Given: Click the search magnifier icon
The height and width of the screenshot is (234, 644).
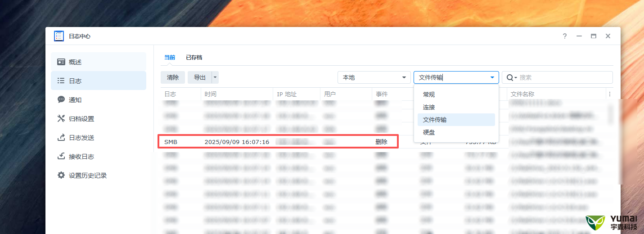Looking at the screenshot, I should click(511, 77).
